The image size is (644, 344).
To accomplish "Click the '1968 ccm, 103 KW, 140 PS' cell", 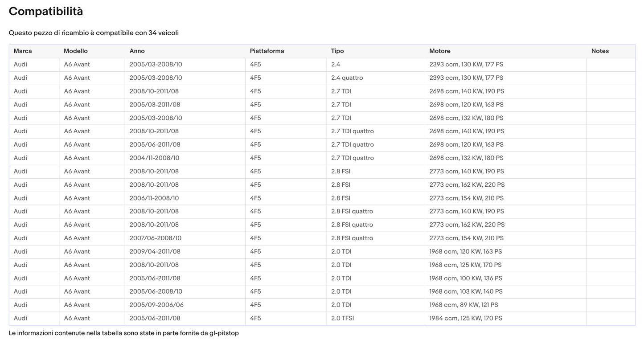I will [x=466, y=292].
